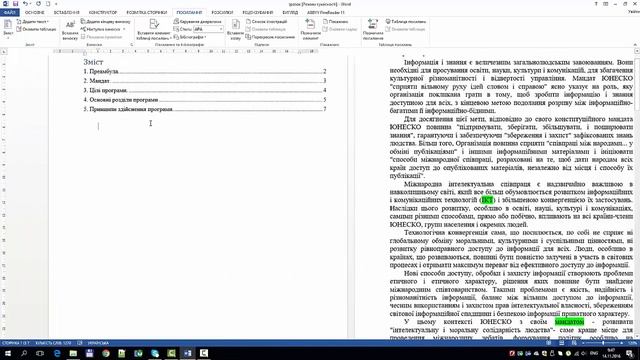Switch to the РОЗМІТКА СТОРІНКИ tab
This screenshot has height=360, width=640.
(x=147, y=13)
